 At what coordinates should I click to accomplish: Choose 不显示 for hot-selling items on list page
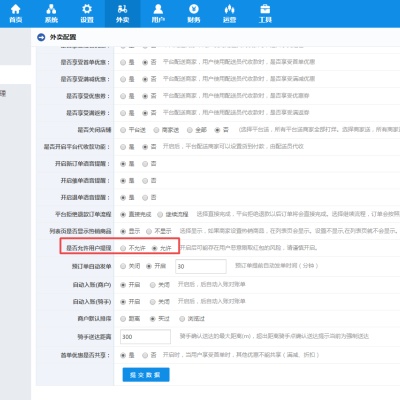click(x=149, y=231)
